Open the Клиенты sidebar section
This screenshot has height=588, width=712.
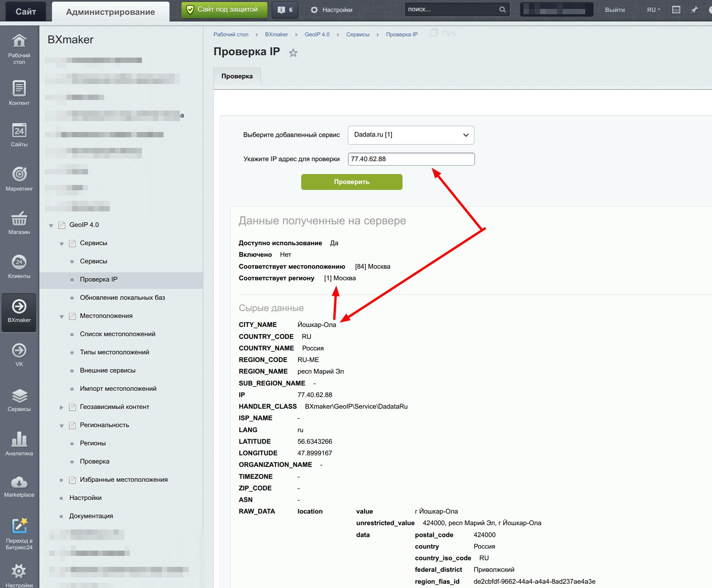pos(19,266)
